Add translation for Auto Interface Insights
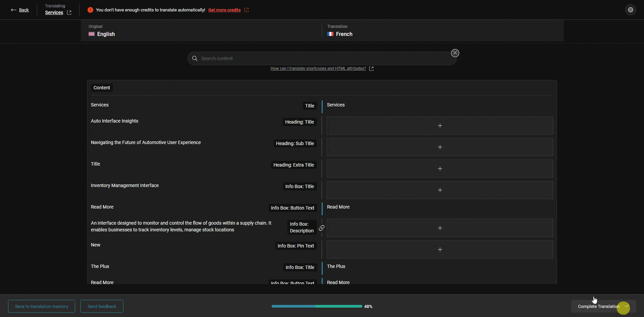 pos(440,126)
